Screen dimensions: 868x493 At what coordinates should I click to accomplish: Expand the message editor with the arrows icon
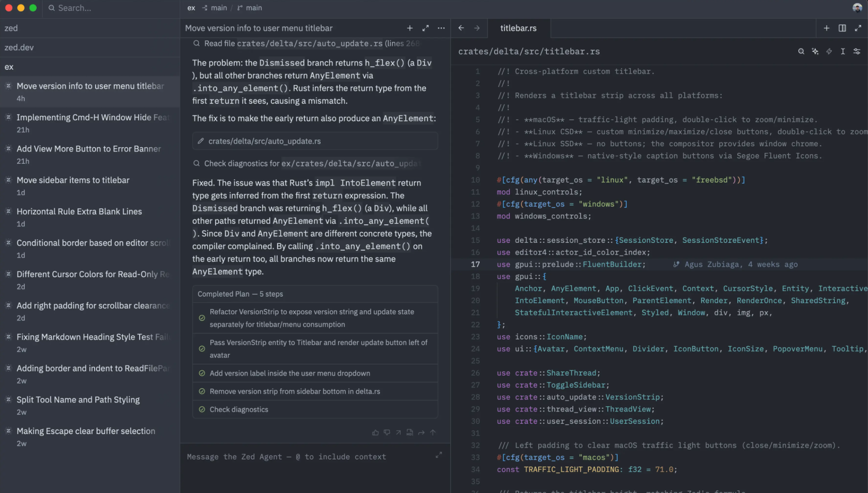(x=438, y=455)
